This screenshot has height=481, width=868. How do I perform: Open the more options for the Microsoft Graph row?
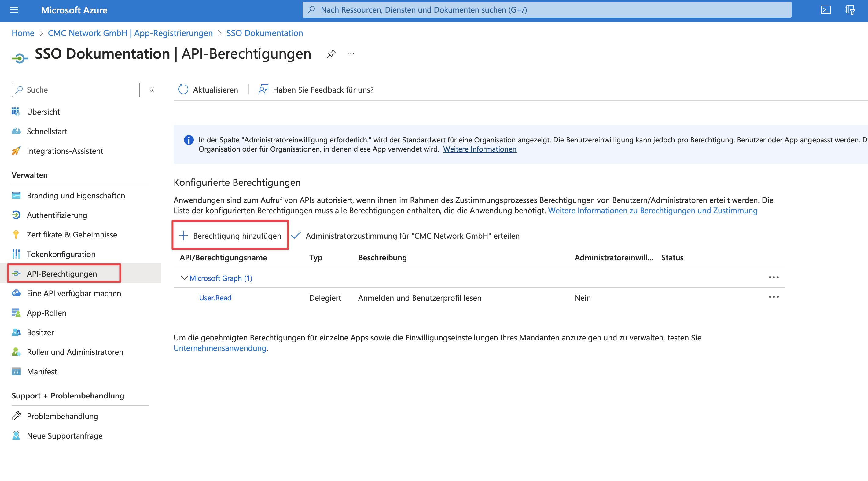point(773,277)
